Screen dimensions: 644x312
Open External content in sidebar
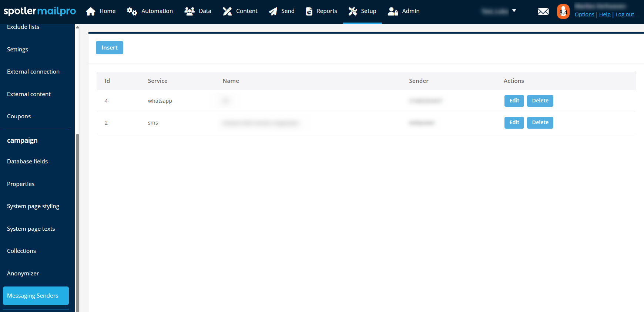[29, 94]
